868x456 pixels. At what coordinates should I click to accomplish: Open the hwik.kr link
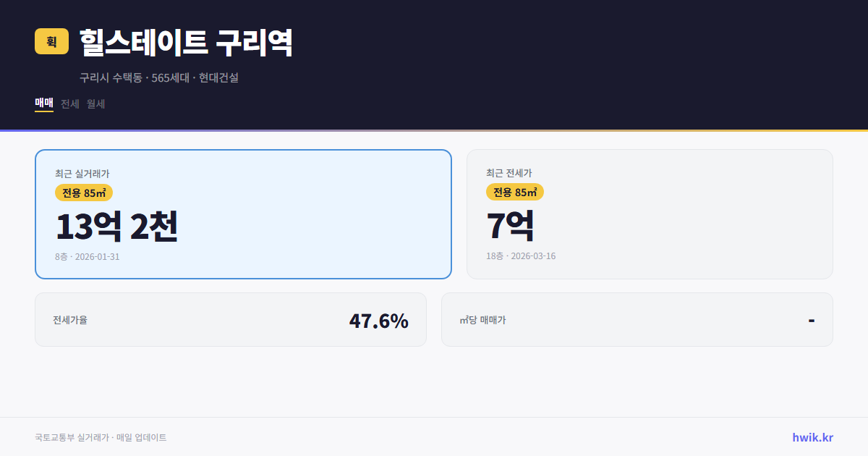[812, 437]
